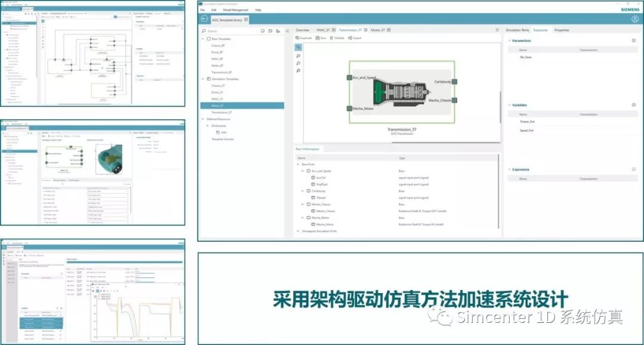Close the Motor_ST tab
Viewport: 644px width, 345px height.
(389, 30)
